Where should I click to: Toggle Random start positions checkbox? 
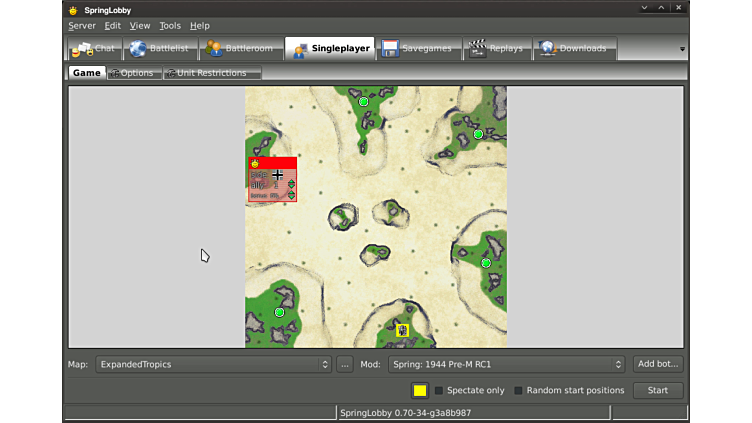coord(518,390)
